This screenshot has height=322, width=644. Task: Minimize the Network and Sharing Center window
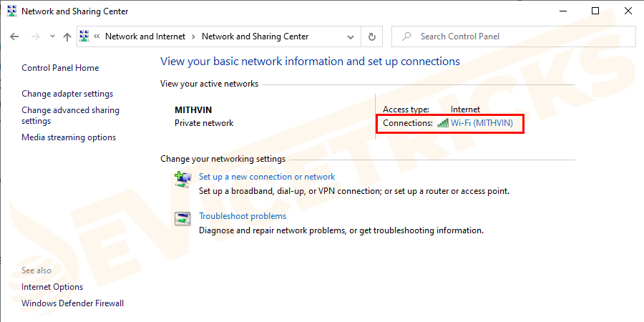pos(562,11)
